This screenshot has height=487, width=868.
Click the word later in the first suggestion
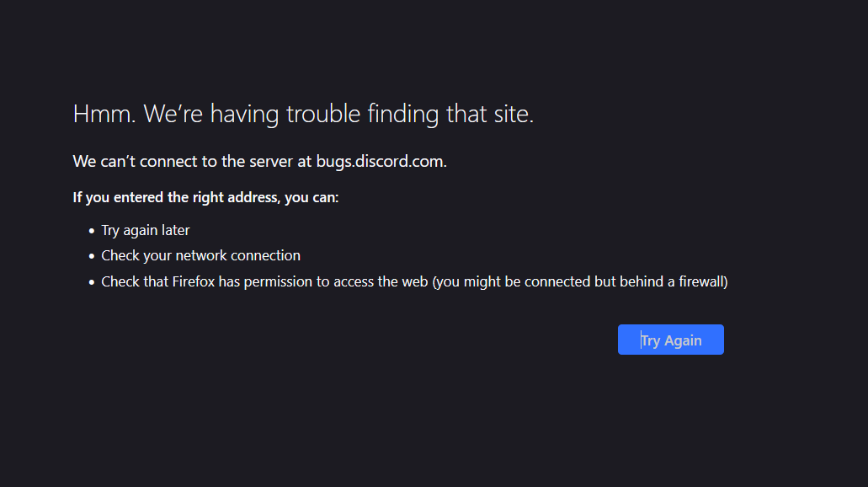click(177, 229)
